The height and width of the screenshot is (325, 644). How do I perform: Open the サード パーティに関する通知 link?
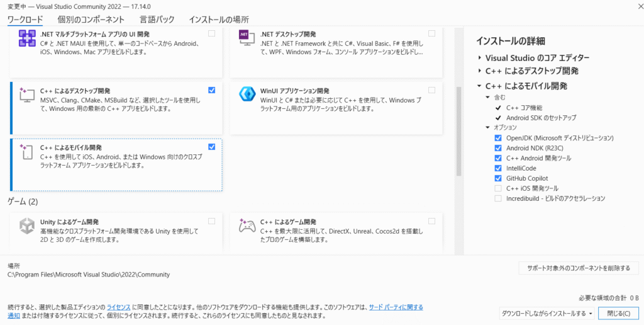[396, 307]
